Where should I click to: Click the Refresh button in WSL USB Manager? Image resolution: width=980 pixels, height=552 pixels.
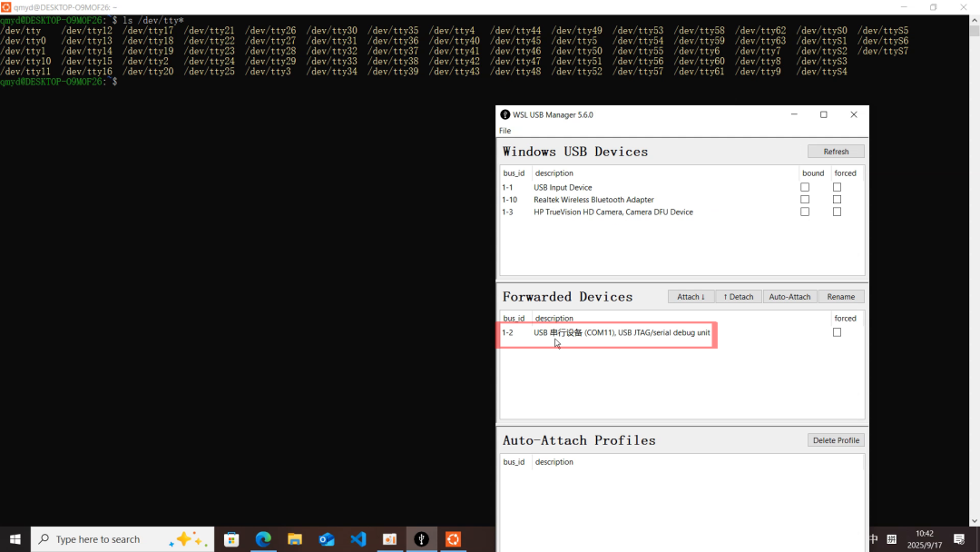[836, 152]
